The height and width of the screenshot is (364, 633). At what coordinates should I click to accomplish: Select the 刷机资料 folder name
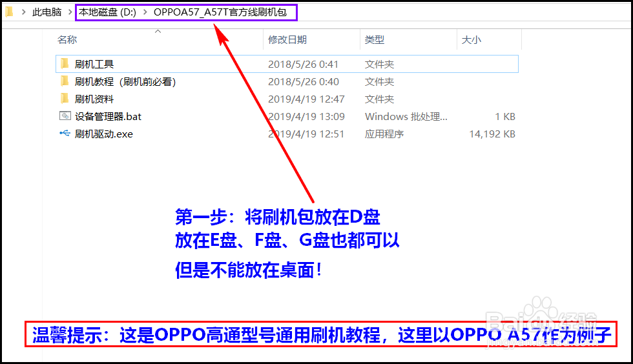94,99
